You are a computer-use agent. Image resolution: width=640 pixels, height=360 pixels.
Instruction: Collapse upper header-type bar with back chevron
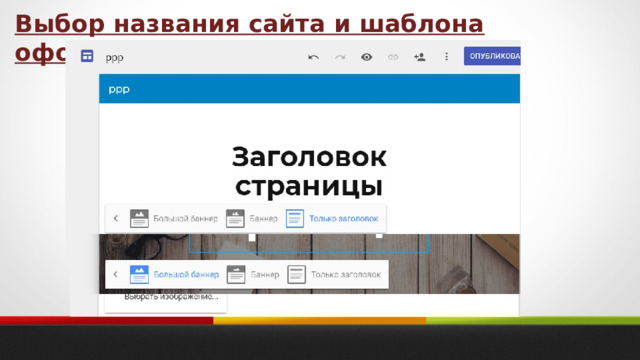tap(116, 218)
